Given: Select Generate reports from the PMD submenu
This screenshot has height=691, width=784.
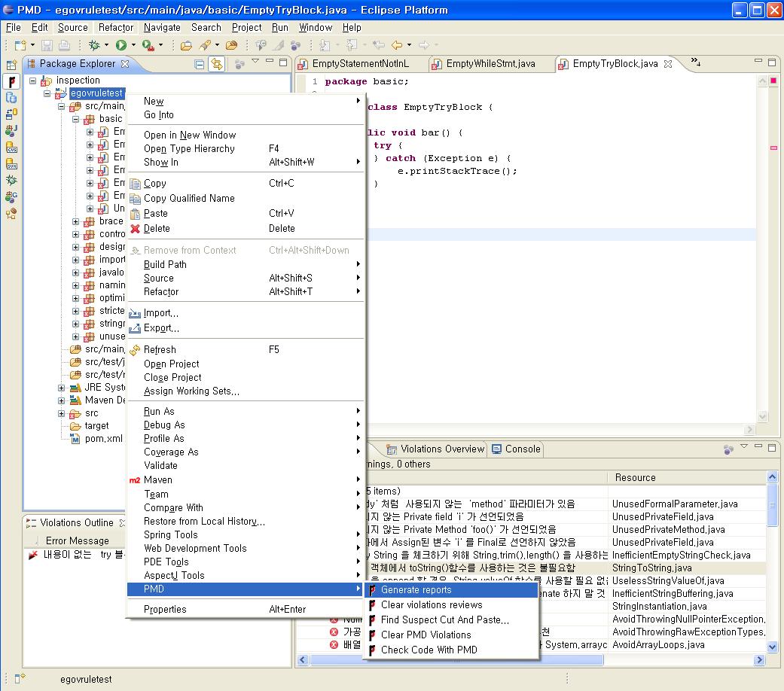Looking at the screenshot, I should pos(416,590).
